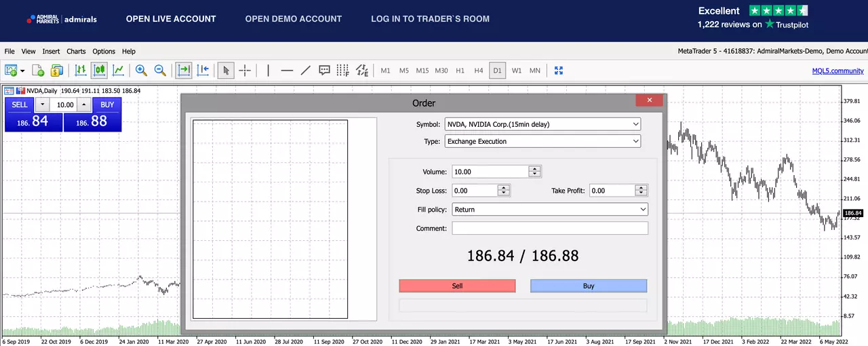Switch chart to H1 timeframe
The image size is (868, 346).
tap(460, 71)
